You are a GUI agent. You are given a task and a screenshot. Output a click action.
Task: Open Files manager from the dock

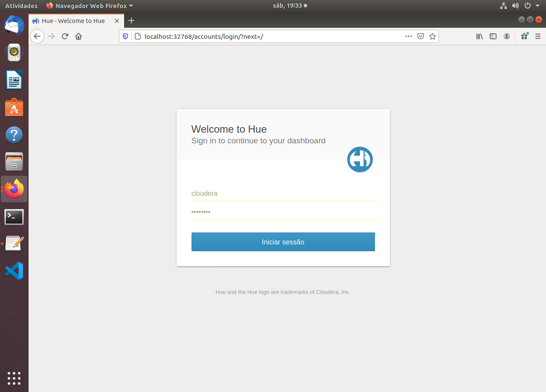[14, 162]
